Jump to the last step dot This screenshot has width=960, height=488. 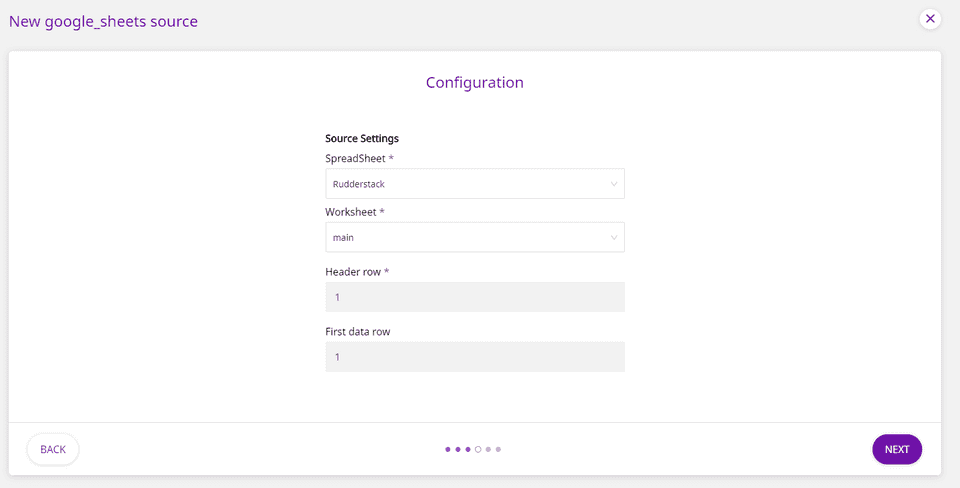(498, 449)
